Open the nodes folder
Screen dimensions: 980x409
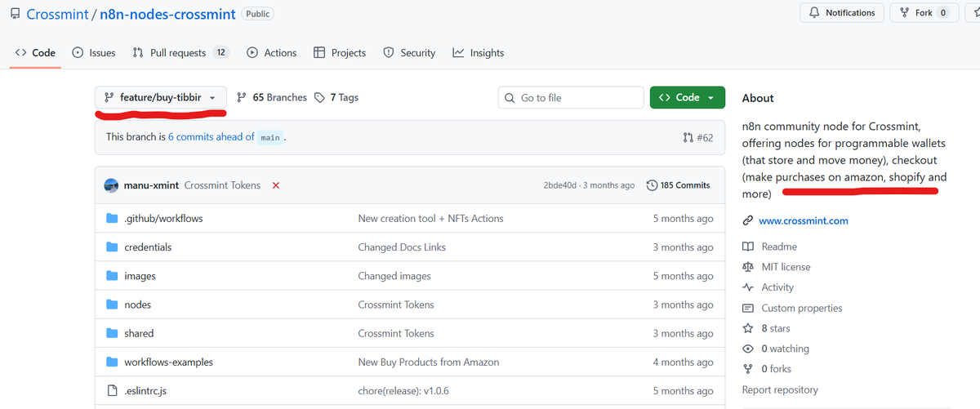point(137,305)
